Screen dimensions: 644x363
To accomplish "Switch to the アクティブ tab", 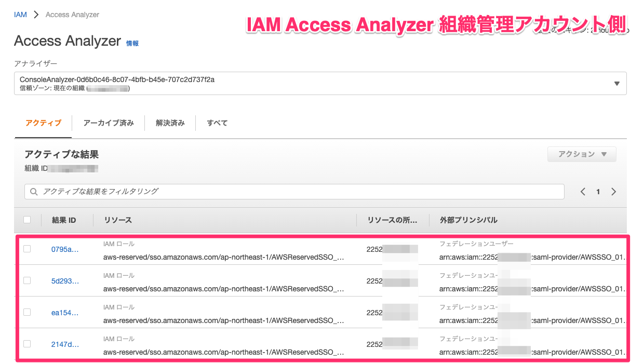I will pyautogui.click(x=43, y=123).
